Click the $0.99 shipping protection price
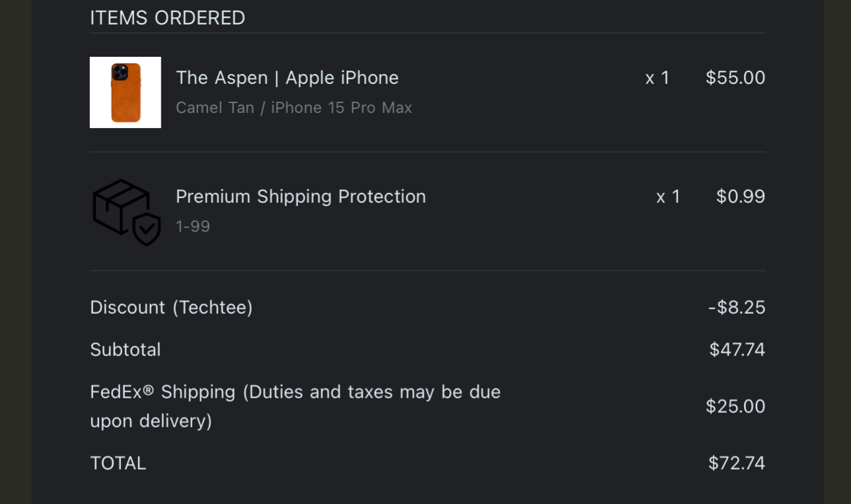Viewport: 851px width, 504px height. (740, 197)
